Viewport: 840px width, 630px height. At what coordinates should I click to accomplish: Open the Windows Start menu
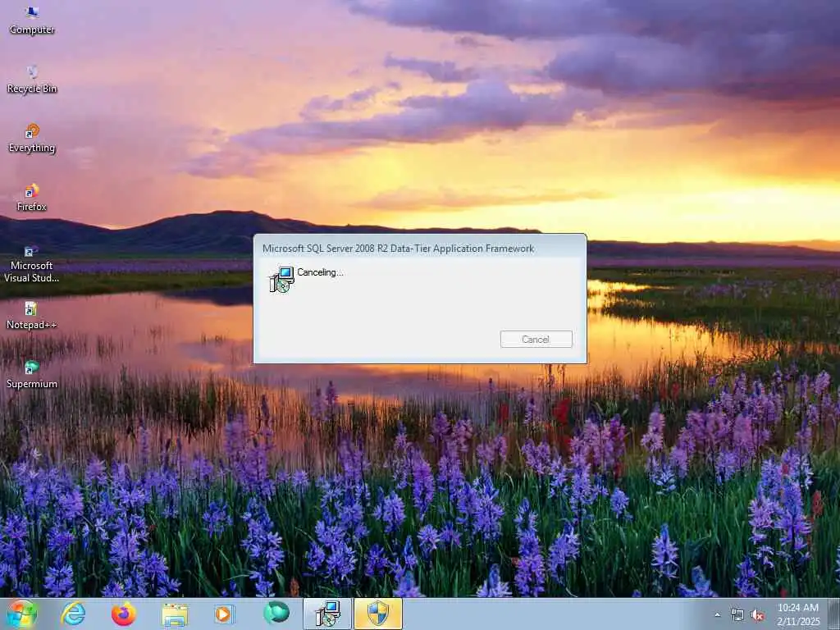21,614
